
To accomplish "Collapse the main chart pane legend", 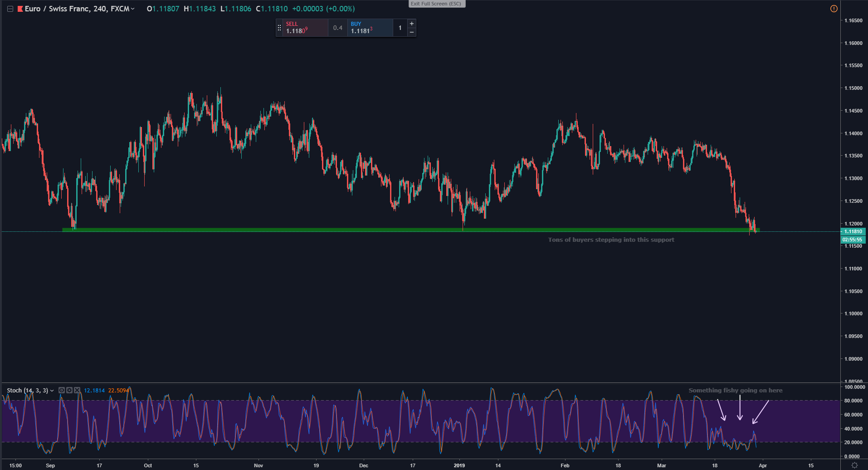I will pyautogui.click(x=10, y=9).
